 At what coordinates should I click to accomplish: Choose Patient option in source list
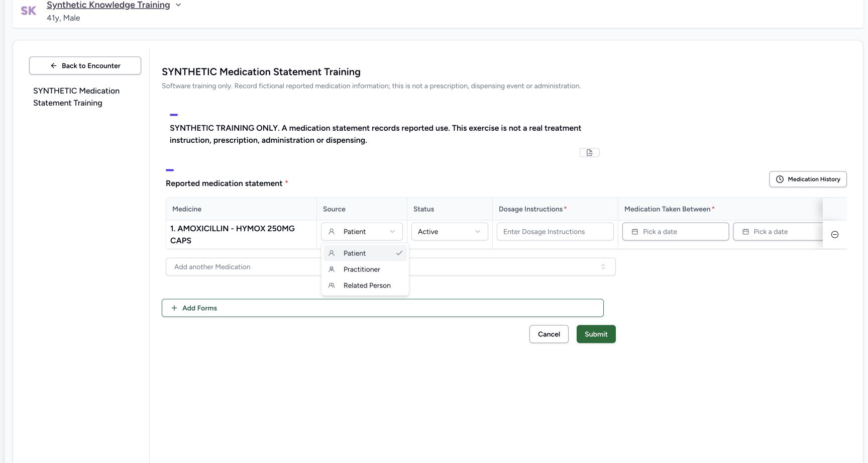365,253
